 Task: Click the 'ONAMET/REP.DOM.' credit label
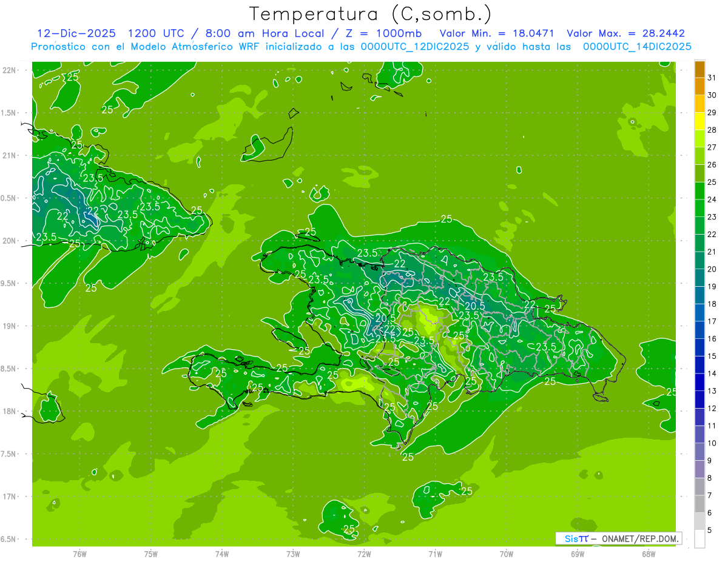(641, 538)
